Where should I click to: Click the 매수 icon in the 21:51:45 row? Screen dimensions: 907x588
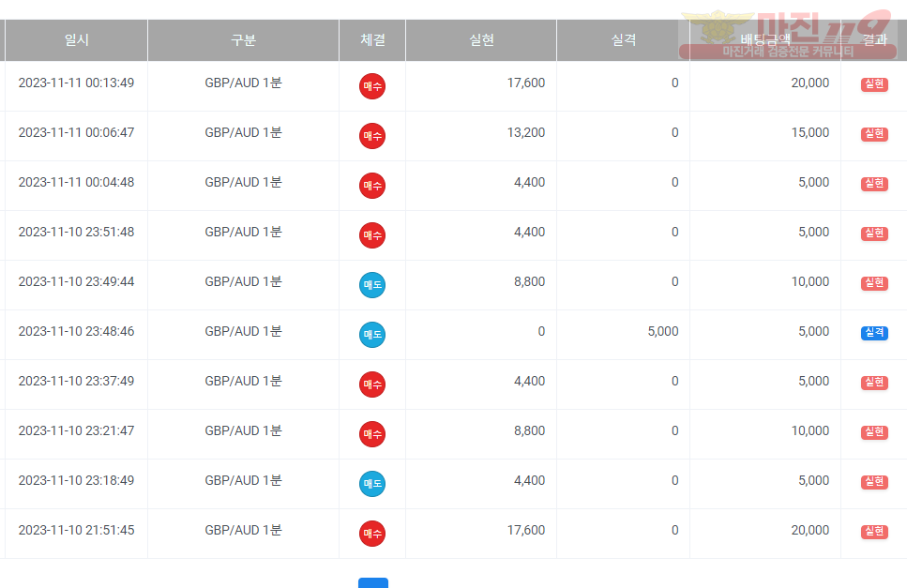[x=372, y=534]
